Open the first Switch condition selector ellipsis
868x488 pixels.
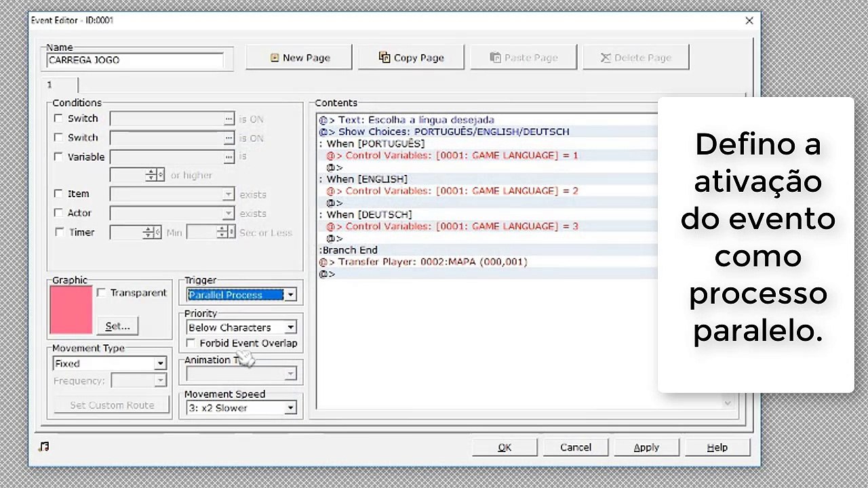click(x=229, y=119)
